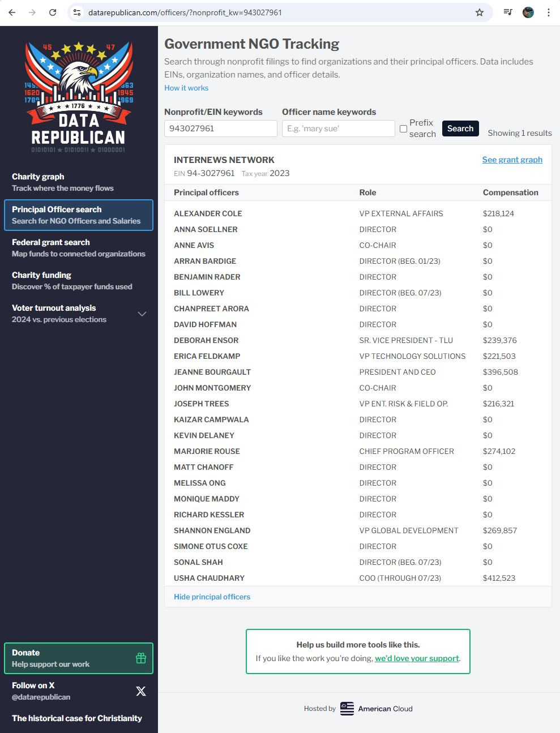The width and height of the screenshot is (560, 733).
Task: Select the MONIQUE MADDY officer name
Action: coord(207,499)
